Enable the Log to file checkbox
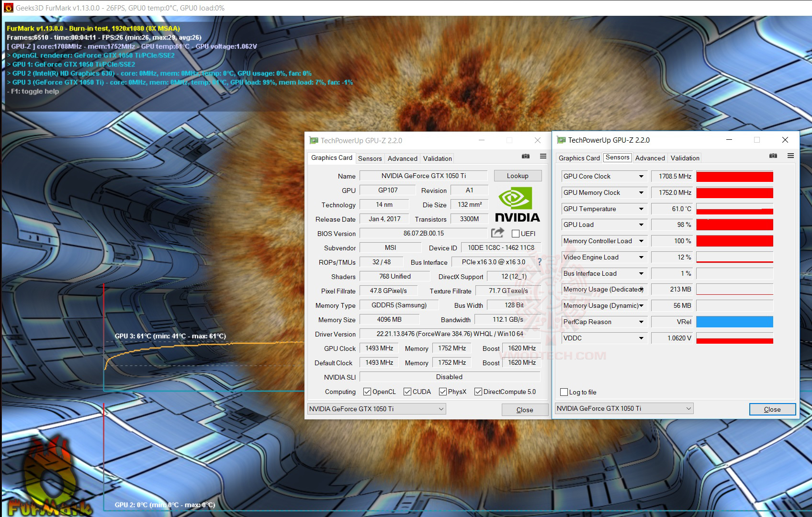 click(564, 392)
